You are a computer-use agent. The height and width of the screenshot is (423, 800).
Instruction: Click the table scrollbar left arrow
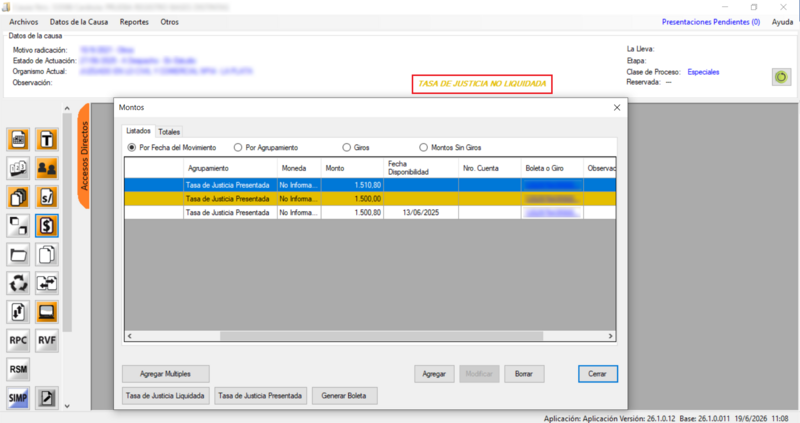[x=130, y=336]
